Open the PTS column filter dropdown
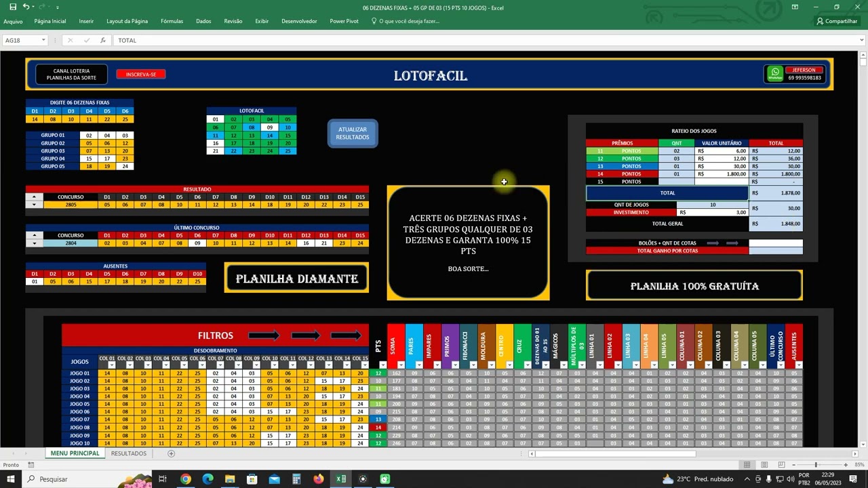 [x=382, y=365]
